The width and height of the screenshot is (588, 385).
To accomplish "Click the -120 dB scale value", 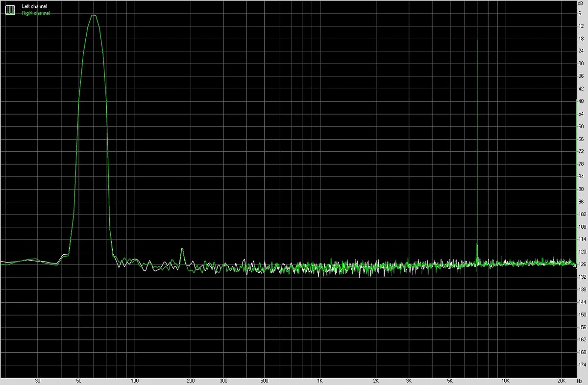I will coord(581,252).
